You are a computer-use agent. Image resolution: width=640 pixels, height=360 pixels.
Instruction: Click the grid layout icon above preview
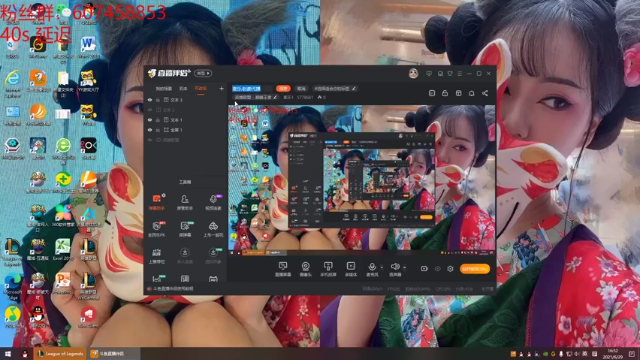click(x=458, y=93)
